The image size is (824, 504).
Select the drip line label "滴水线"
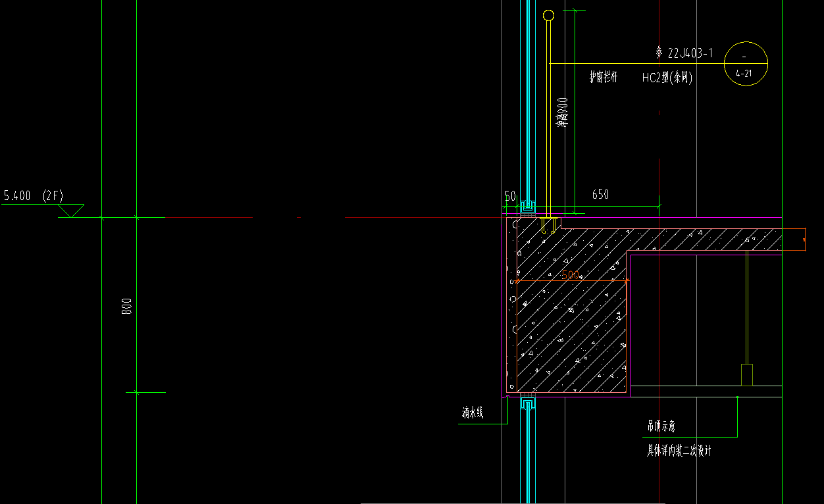click(473, 413)
